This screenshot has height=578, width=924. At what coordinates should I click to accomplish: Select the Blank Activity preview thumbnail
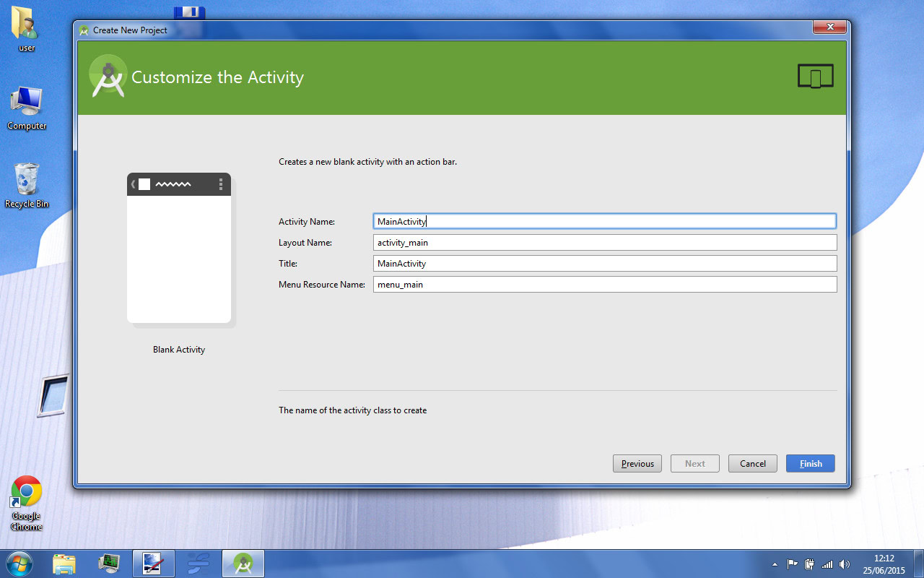178,248
